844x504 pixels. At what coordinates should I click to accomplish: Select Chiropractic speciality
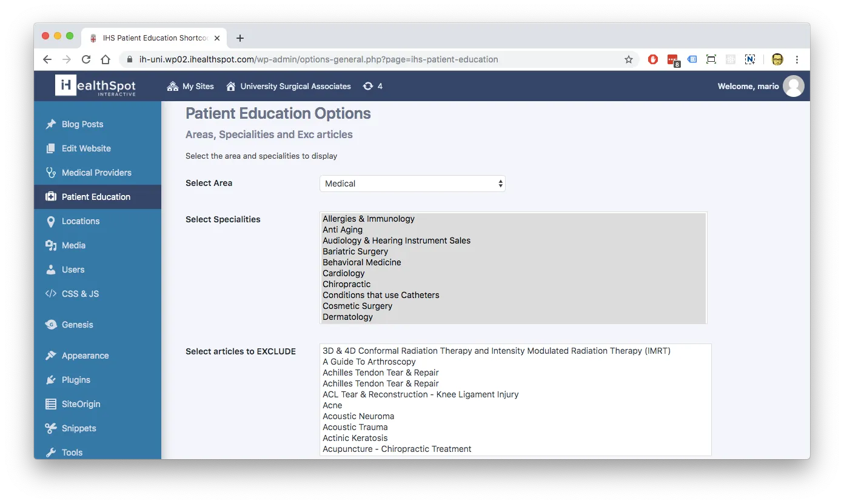pos(514,284)
